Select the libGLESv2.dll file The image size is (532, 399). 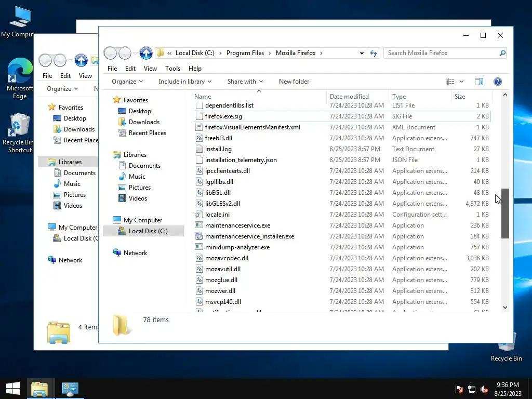point(341,204)
